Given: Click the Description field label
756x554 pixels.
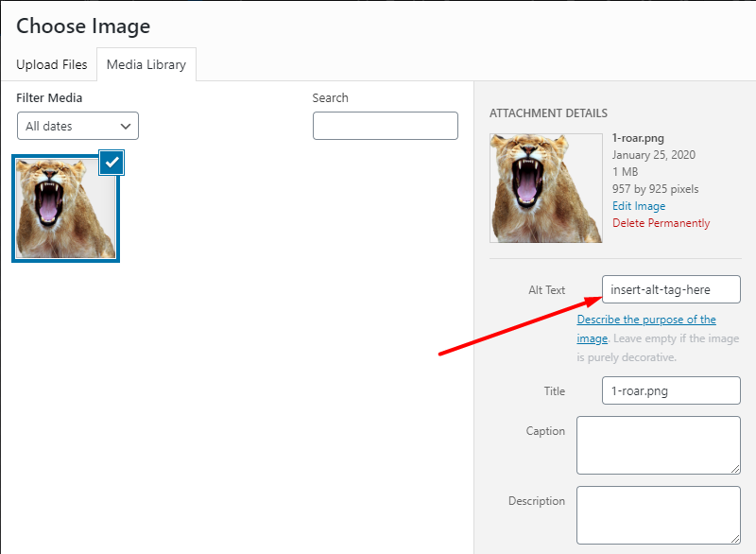Looking at the screenshot, I should 537,501.
